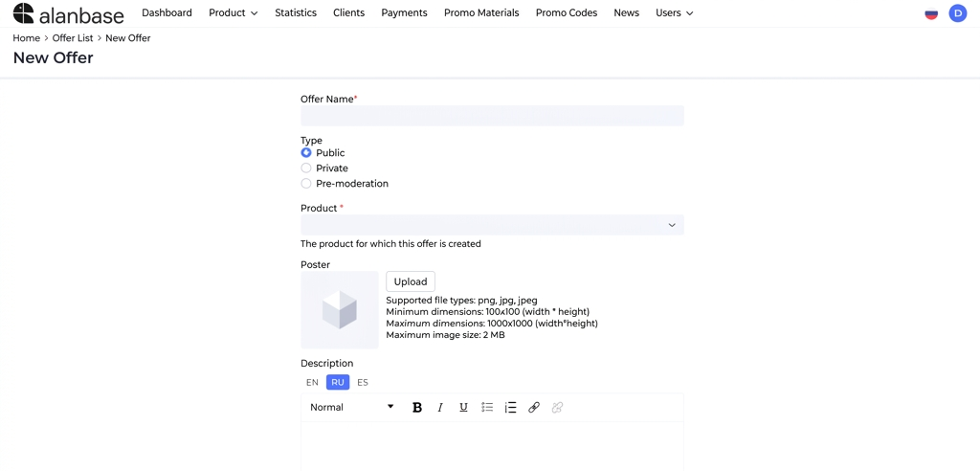Expand the Users menu in navigation
980x471 pixels.
pyautogui.click(x=675, y=13)
